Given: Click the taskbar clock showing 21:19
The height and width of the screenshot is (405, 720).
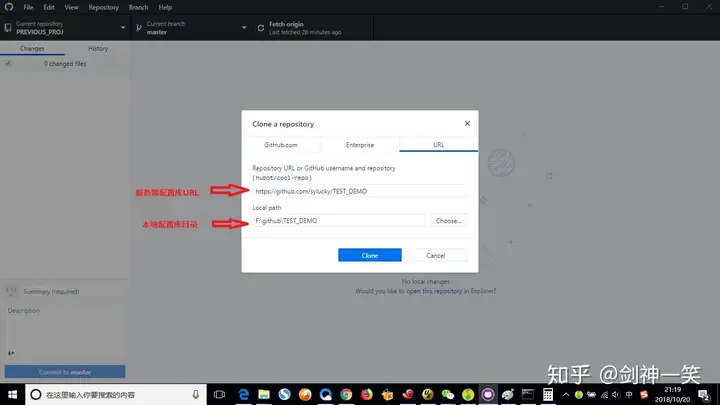Looking at the screenshot, I should click(672, 394).
